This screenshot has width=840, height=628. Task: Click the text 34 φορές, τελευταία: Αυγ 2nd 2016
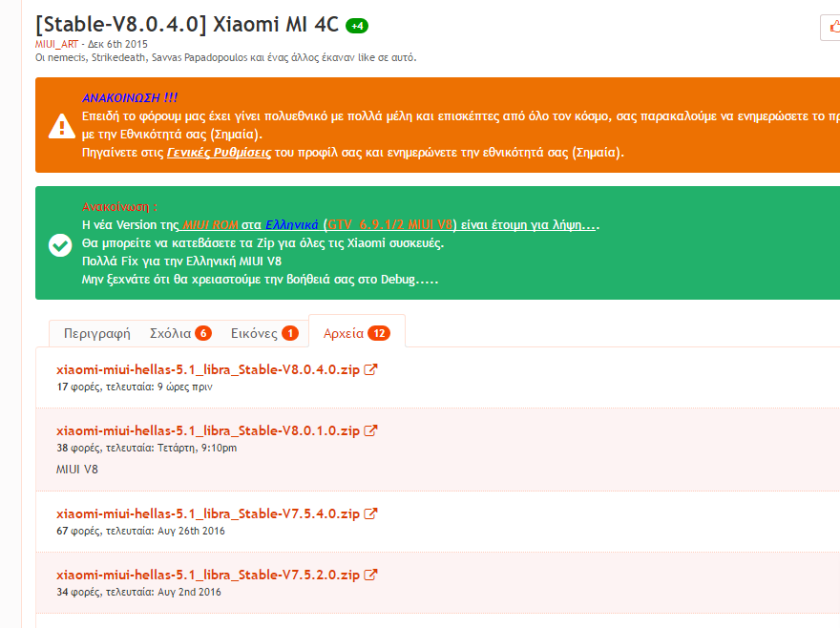(x=138, y=592)
